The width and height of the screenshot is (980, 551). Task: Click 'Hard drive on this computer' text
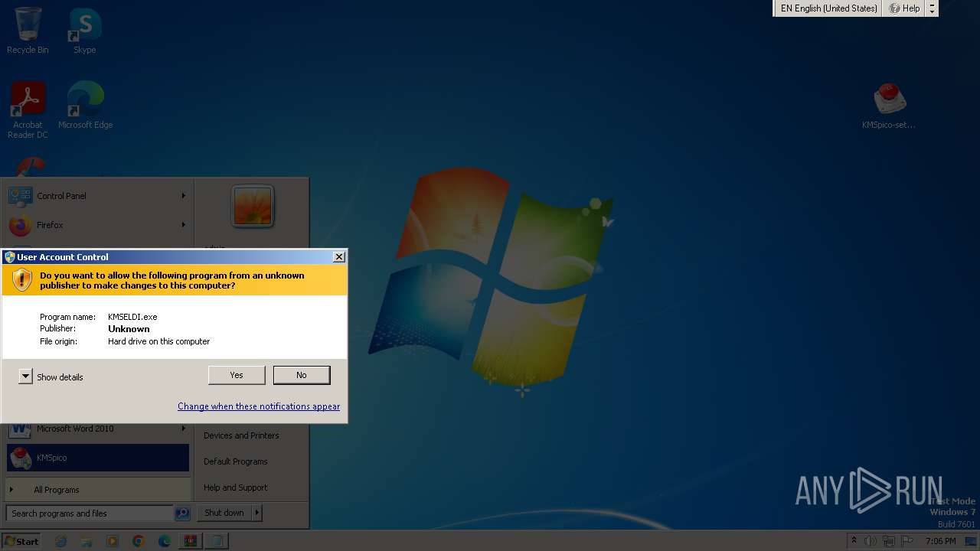tap(158, 341)
